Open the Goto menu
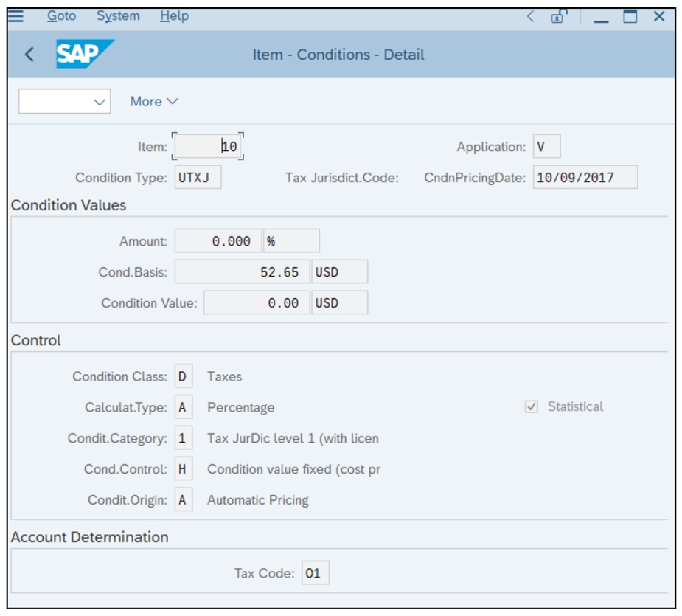 pyautogui.click(x=61, y=15)
